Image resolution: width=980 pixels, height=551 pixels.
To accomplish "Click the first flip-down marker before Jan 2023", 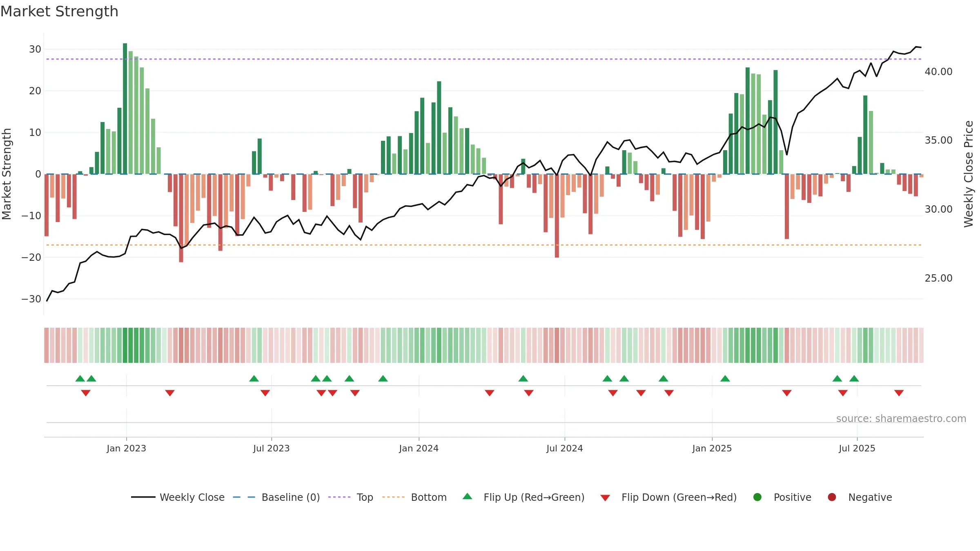I will (x=86, y=393).
